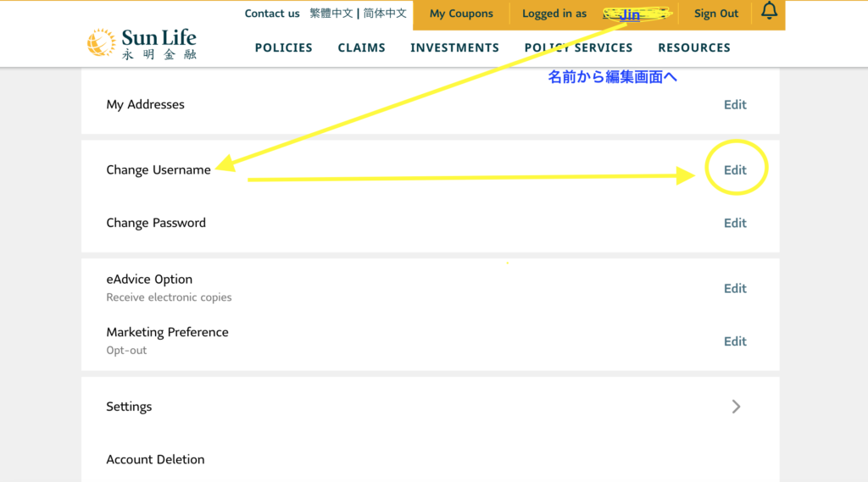Screen dimensions: 868x482
Task: Open My Coupons tab
Action: point(461,14)
